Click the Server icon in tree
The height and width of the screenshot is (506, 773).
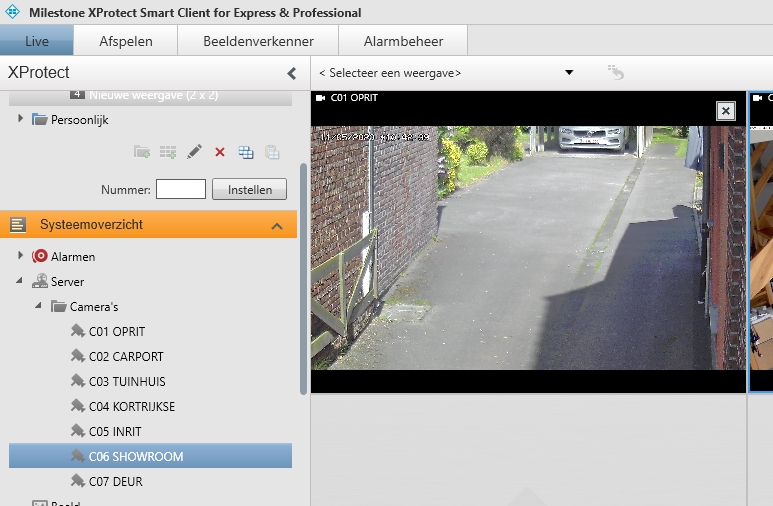(x=39, y=281)
